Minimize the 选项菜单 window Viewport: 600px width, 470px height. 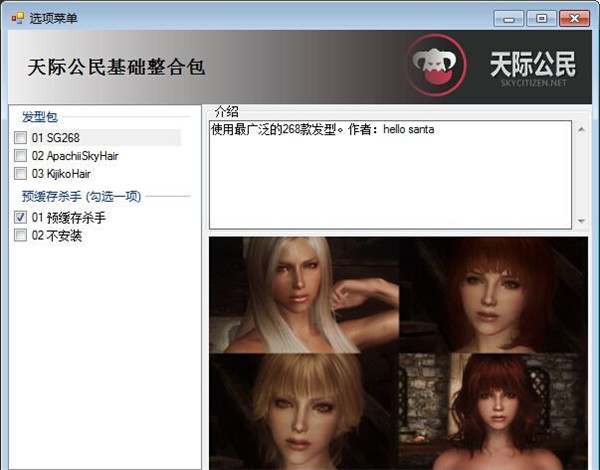509,18
